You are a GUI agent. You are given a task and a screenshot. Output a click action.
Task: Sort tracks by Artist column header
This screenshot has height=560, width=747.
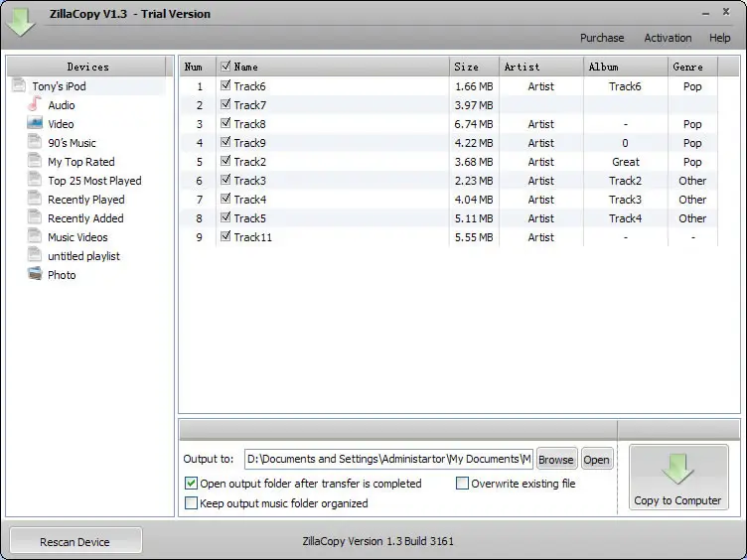(541, 67)
